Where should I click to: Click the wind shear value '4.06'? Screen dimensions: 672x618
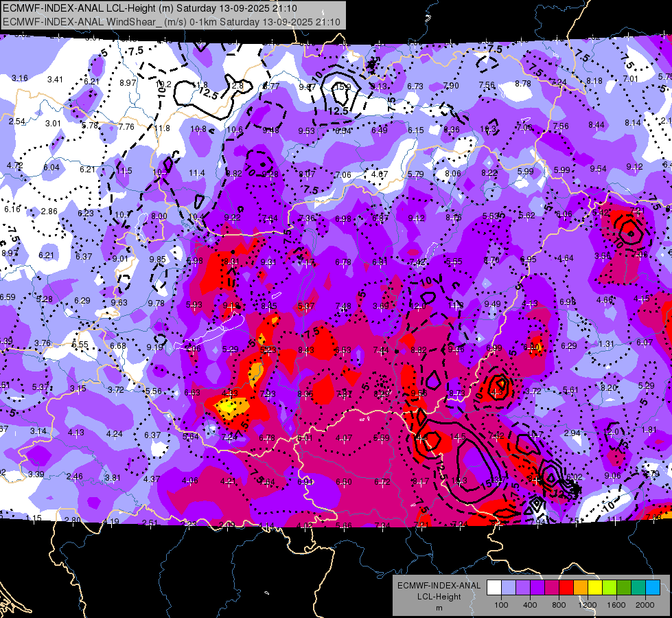click(x=190, y=481)
